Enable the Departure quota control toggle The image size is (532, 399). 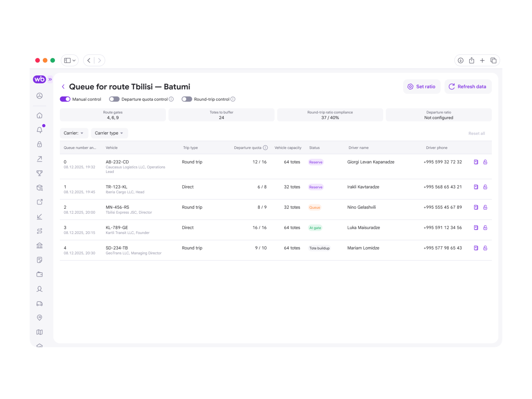114,99
